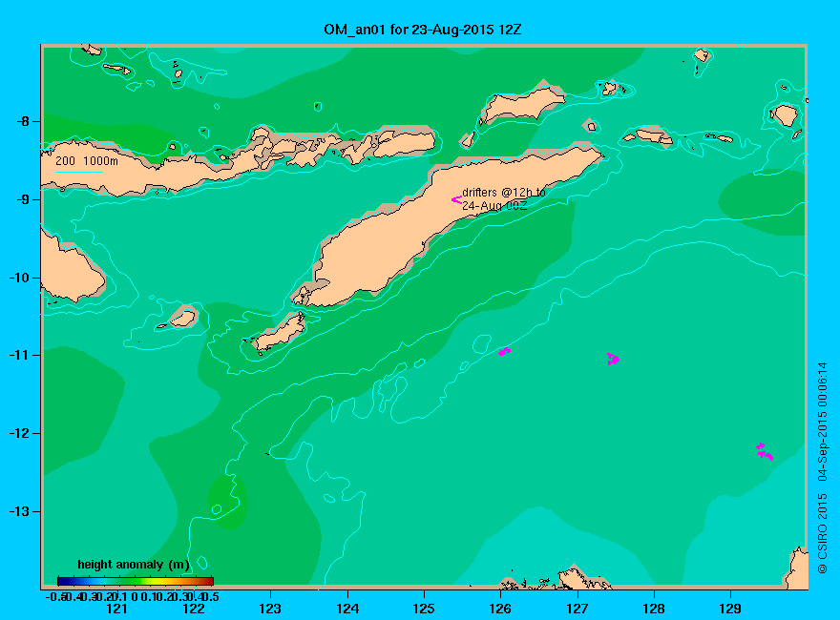The width and height of the screenshot is (840, 620).
Task: Click the -10 latitude axis label
Action: pyautogui.click(x=19, y=278)
